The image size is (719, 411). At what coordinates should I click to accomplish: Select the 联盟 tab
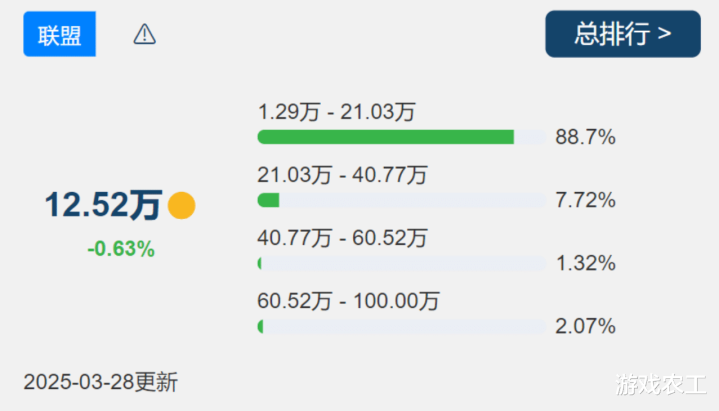pos(60,34)
